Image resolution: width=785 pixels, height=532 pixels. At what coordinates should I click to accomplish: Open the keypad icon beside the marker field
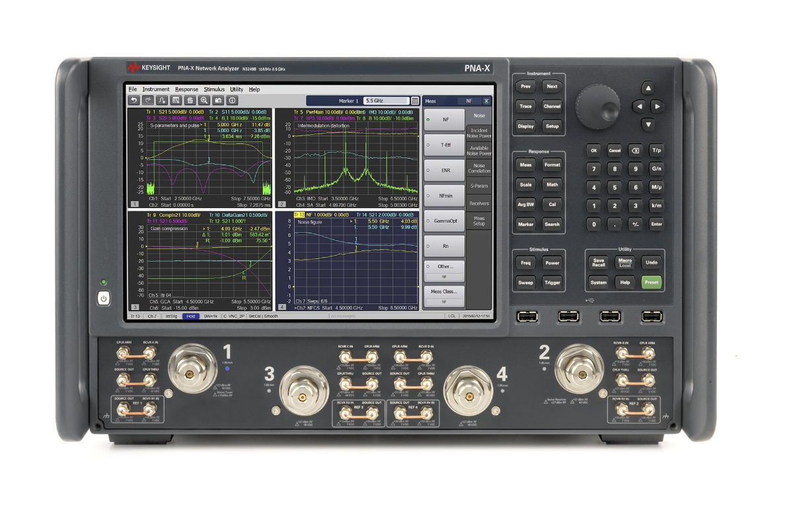tap(415, 101)
